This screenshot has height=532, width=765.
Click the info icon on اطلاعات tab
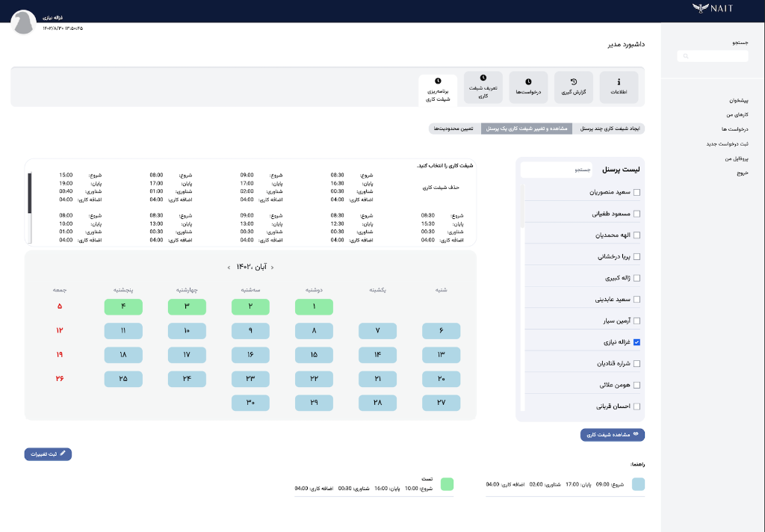(619, 82)
